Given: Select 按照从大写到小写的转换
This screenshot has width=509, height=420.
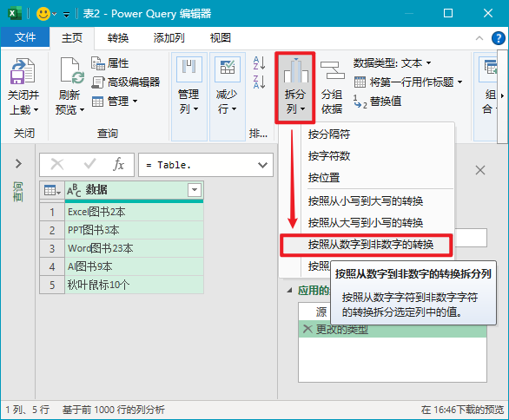Looking at the screenshot, I should click(366, 223).
